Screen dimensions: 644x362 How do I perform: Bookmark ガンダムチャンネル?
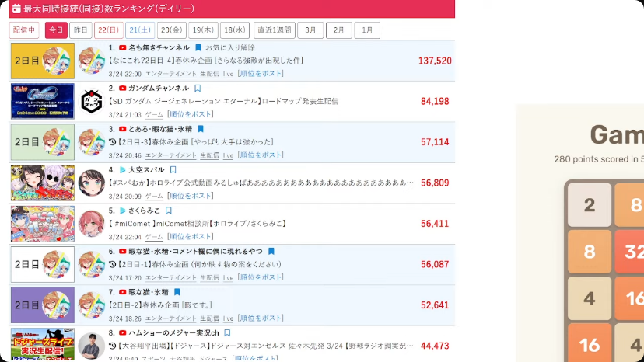pyautogui.click(x=198, y=89)
